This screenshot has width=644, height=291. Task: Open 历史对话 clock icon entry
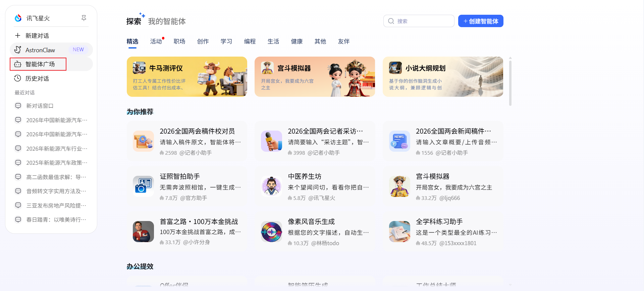(x=18, y=78)
